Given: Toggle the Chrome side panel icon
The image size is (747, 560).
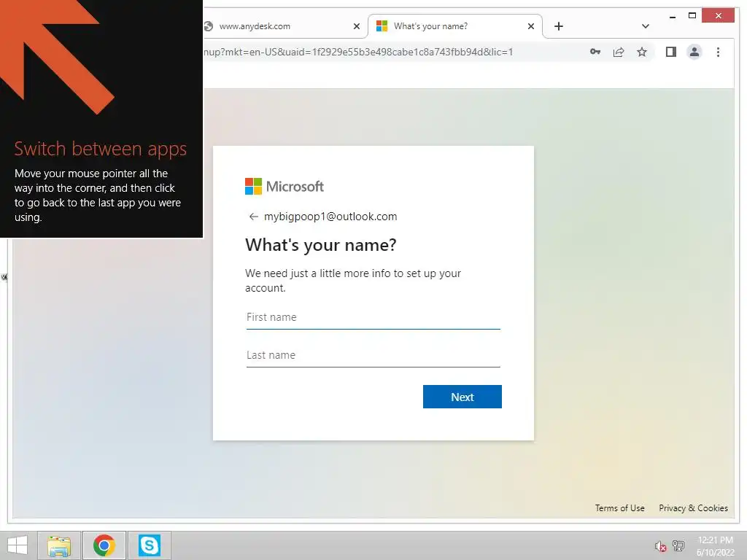Looking at the screenshot, I should coord(671,52).
